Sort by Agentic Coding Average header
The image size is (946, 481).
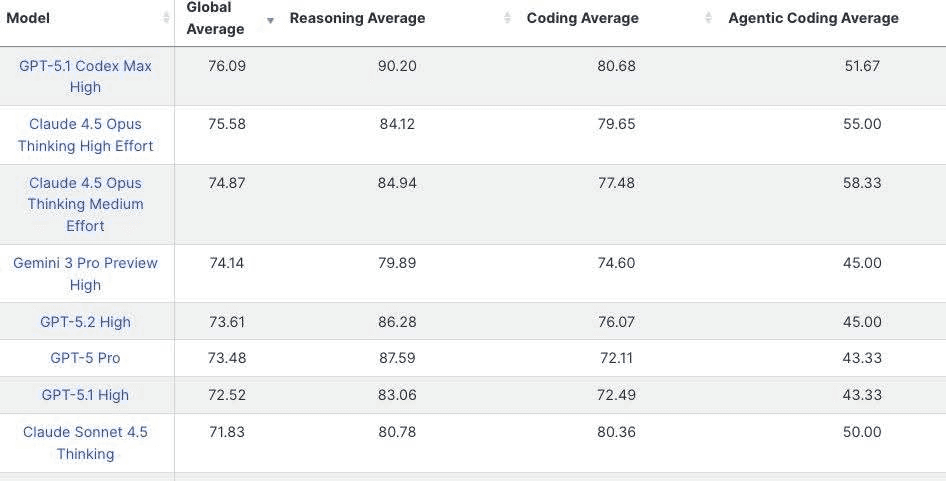pyautogui.click(x=813, y=18)
